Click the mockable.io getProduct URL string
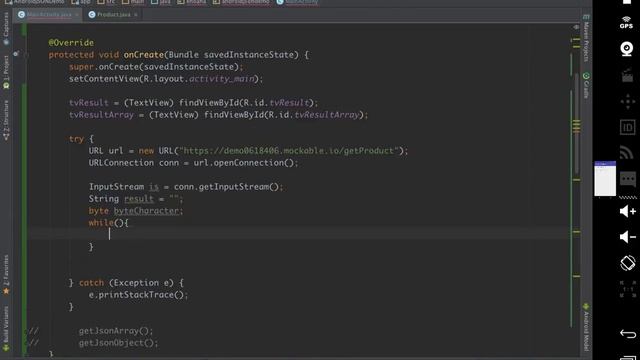 [x=289, y=151]
